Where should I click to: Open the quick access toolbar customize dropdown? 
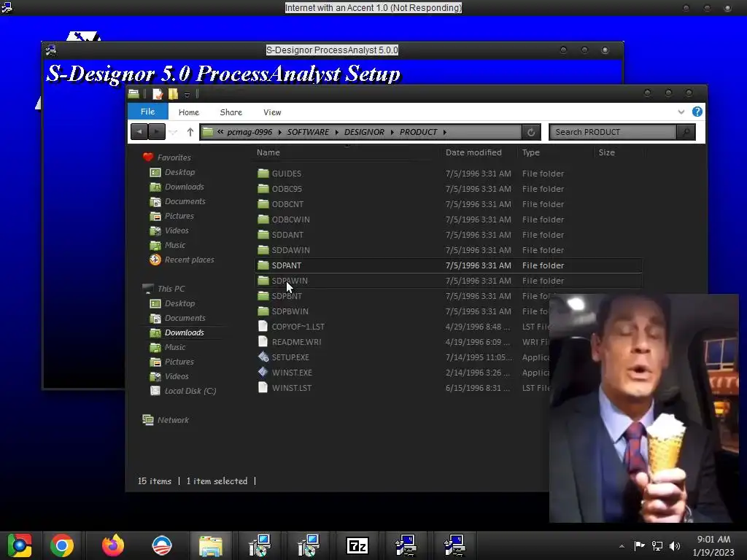pos(187,95)
